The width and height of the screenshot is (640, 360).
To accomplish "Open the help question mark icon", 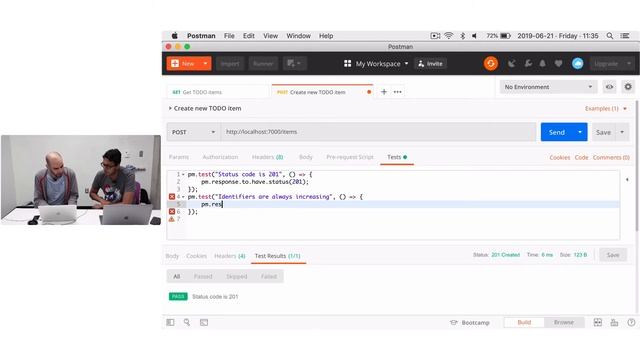I will pos(631,322).
